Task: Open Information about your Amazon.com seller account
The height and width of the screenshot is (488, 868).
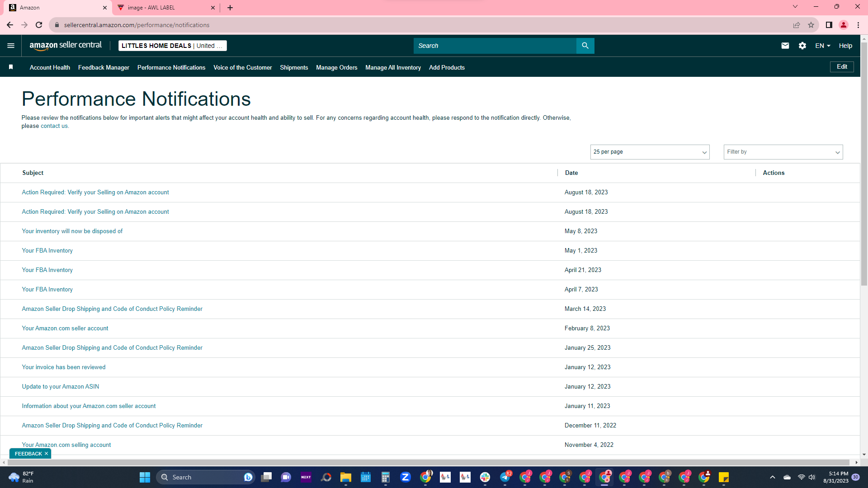Action: pos(89,406)
